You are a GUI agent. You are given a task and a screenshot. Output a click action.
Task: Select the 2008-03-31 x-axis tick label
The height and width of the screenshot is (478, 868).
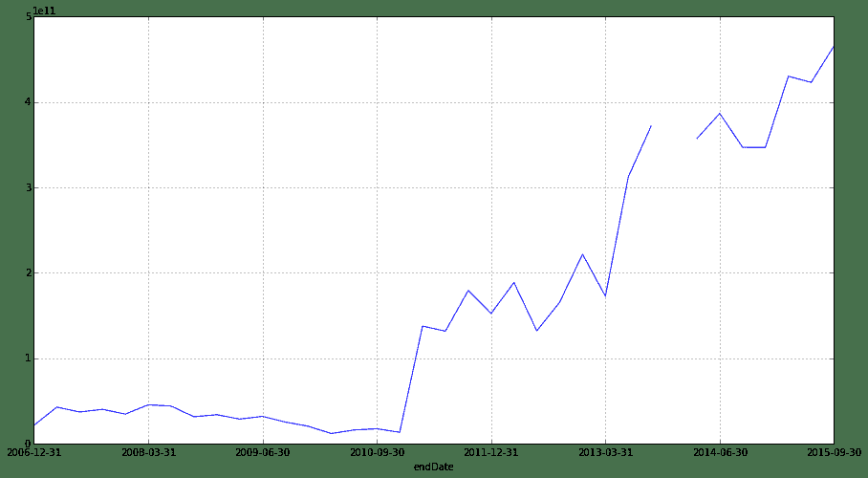148,453
